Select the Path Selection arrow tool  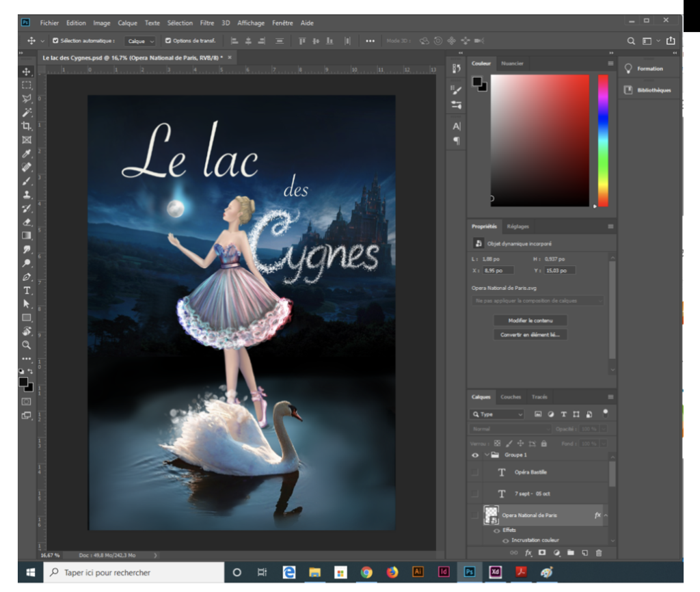coord(27,304)
